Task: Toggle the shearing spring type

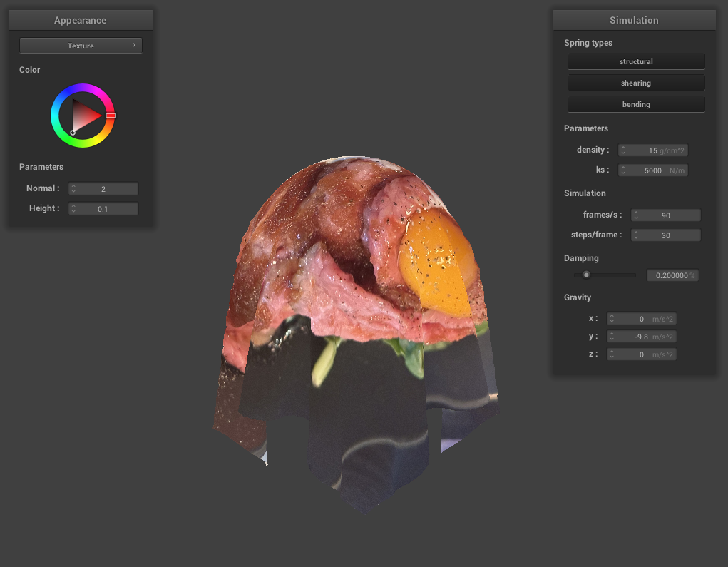Action: point(636,83)
